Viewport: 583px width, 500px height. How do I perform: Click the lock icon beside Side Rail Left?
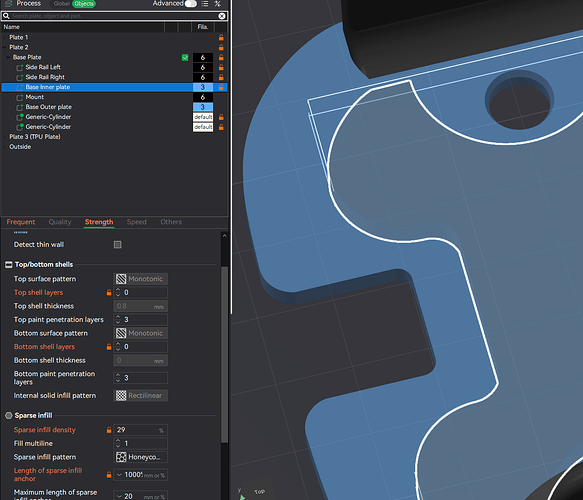click(x=221, y=67)
